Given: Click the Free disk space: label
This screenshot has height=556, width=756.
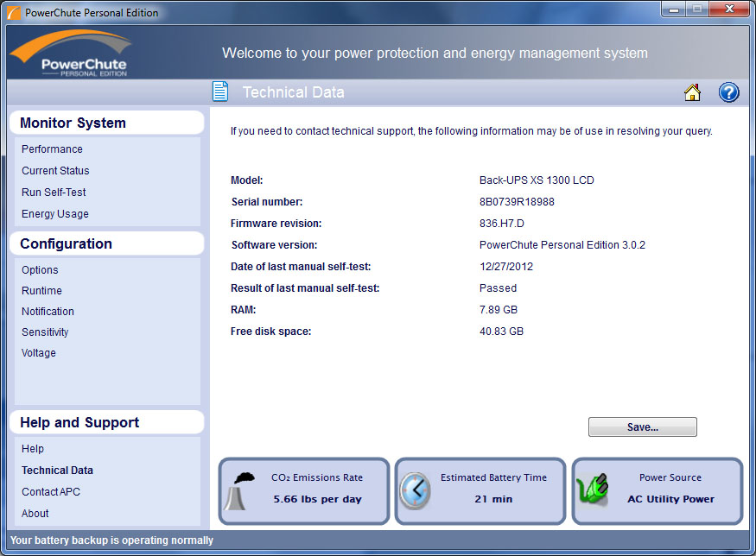Looking at the screenshot, I should 271,332.
